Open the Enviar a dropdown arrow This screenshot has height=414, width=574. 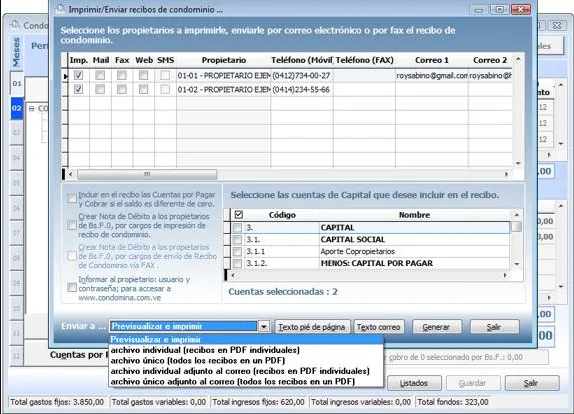[x=264, y=327]
